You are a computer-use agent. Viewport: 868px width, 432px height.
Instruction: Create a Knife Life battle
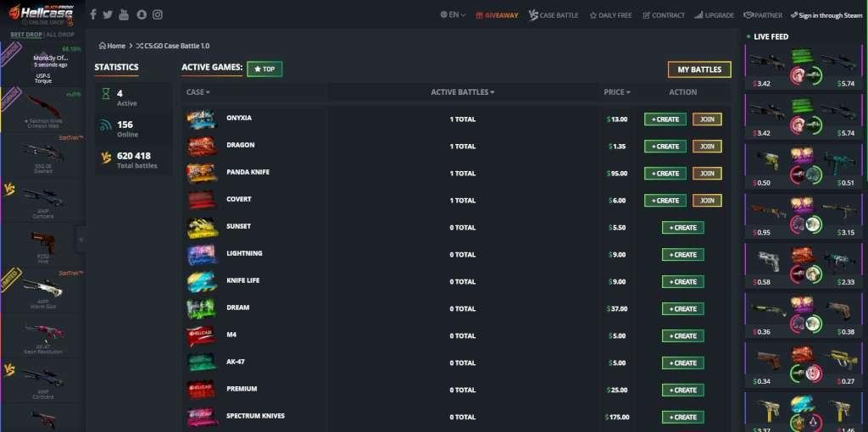click(x=682, y=282)
